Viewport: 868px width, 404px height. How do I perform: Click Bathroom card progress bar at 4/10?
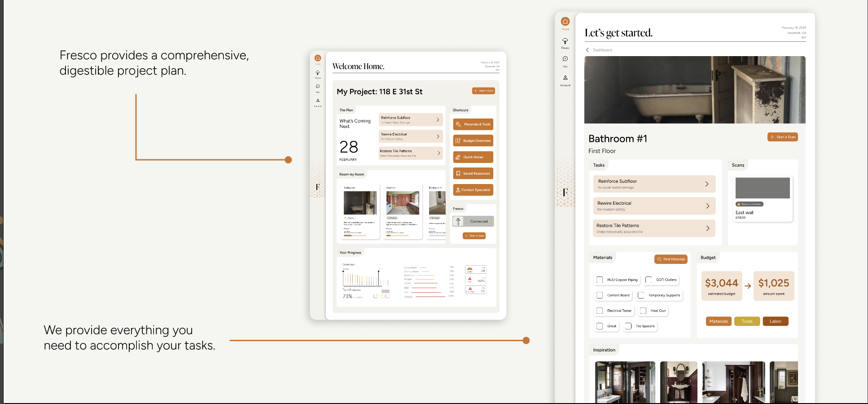pos(355,235)
